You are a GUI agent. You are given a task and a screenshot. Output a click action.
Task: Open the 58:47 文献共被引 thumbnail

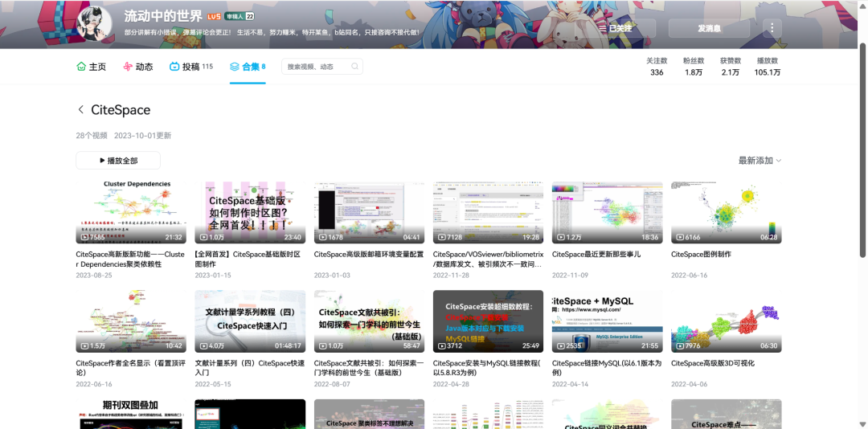click(369, 321)
